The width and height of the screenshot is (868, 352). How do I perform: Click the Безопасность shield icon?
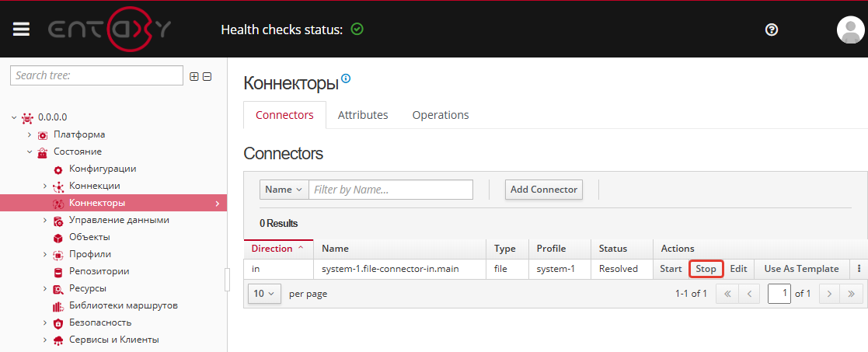pos(58,323)
